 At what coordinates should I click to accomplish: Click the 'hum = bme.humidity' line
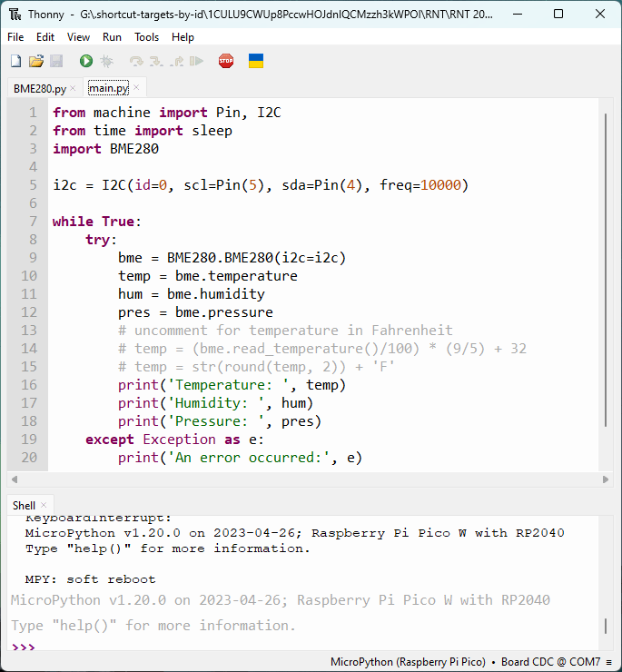[x=192, y=294]
